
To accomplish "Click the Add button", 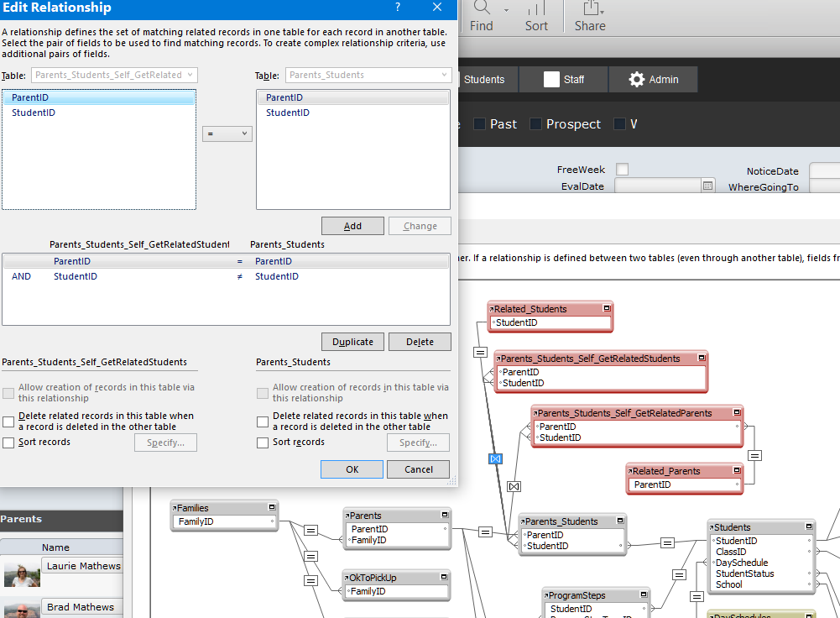I will (352, 226).
